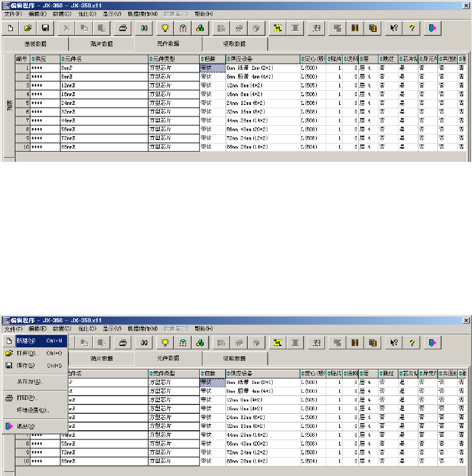Click the lightbulb icon in lower window toolbar

point(165,343)
